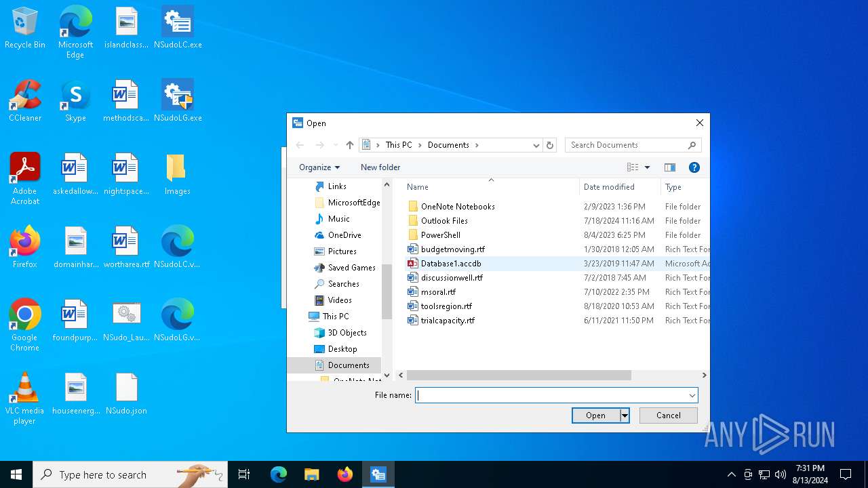Screen dimensions: 868x488
Task: Select Links in navigation tree
Action: [x=337, y=186]
